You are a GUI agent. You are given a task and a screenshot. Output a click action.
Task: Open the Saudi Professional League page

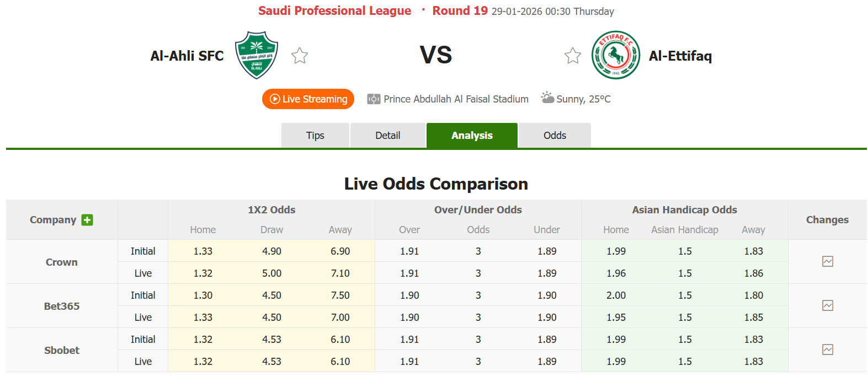tap(334, 10)
